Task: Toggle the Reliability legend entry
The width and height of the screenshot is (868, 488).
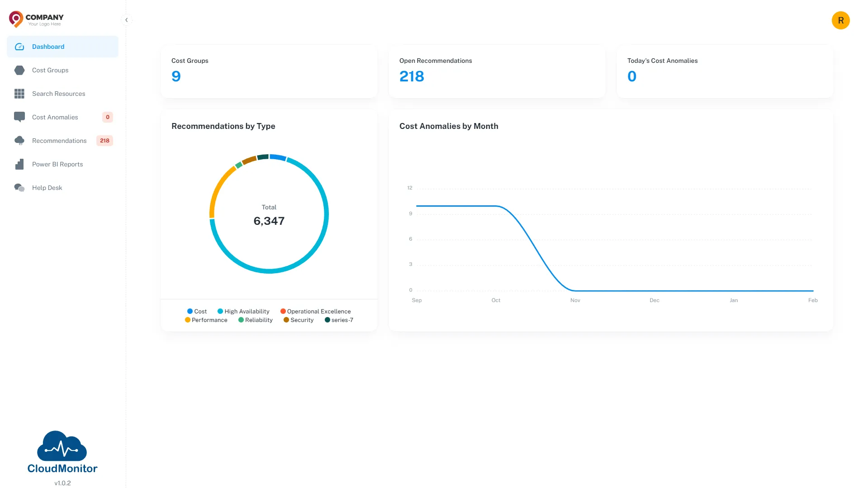Action: [255, 320]
